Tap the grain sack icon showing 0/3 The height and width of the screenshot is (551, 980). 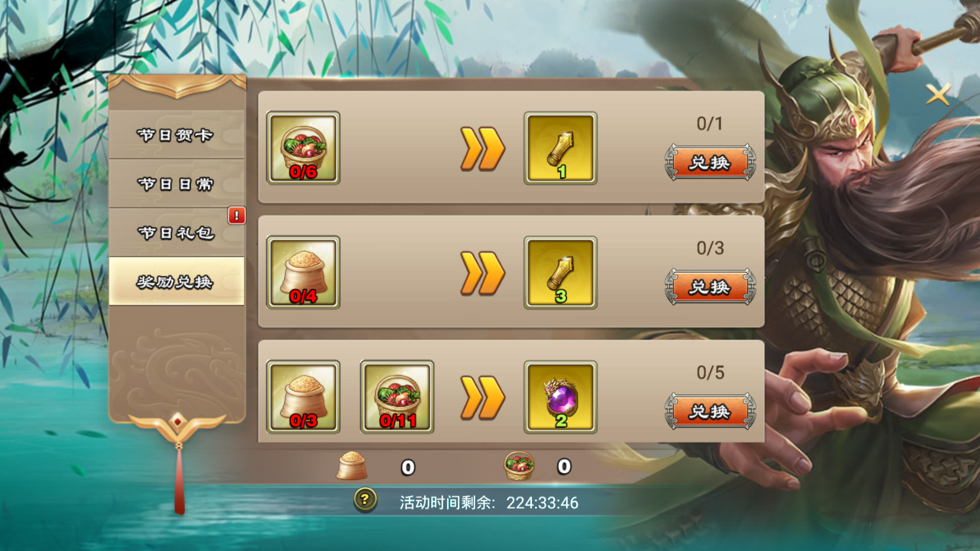303,397
